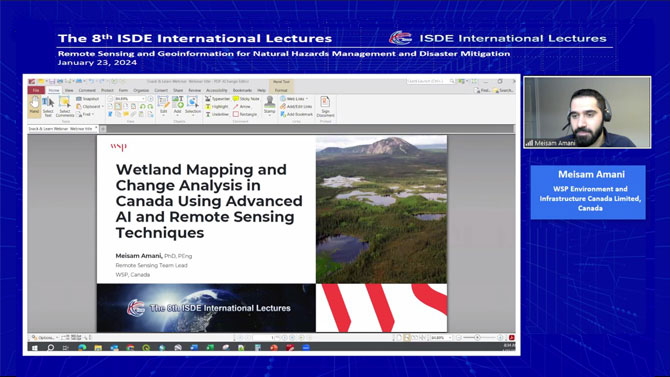670x377 pixels.
Task: Click the Options button in status bar
Action: click(x=43, y=338)
